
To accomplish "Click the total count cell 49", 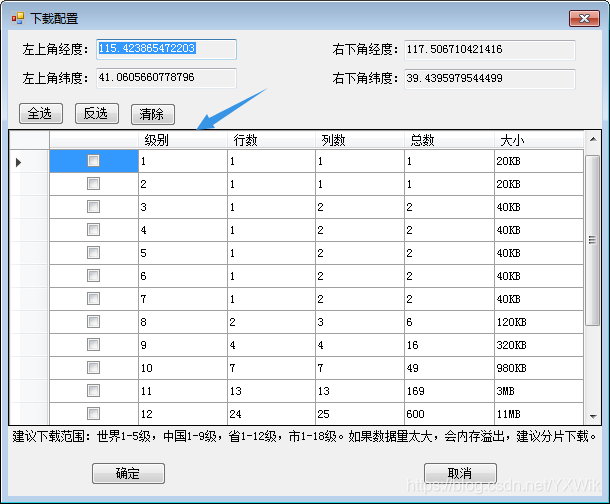I will (x=449, y=368).
